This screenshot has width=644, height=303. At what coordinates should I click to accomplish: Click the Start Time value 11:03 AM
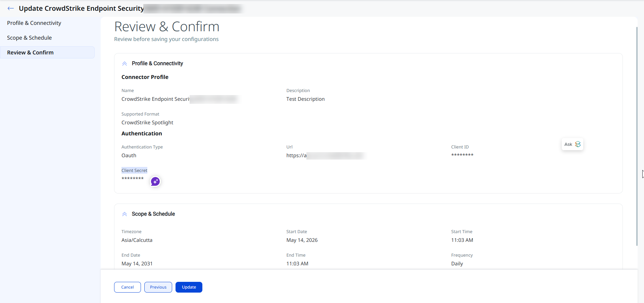(462, 240)
